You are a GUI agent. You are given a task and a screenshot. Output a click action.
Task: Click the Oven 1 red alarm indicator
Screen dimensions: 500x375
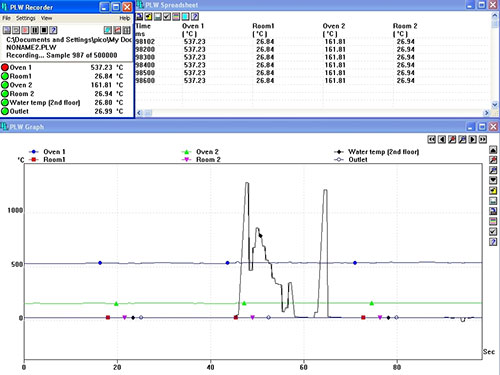[5, 68]
